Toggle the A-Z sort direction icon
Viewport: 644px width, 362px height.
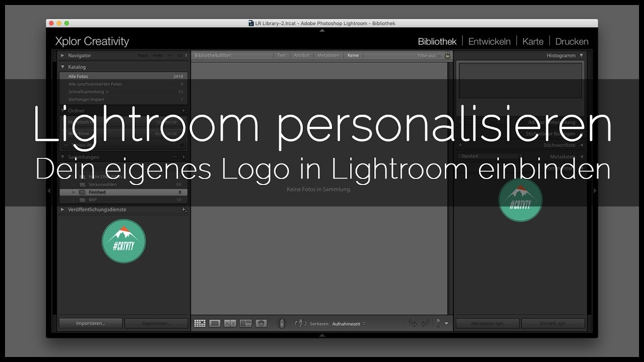[x=300, y=323]
